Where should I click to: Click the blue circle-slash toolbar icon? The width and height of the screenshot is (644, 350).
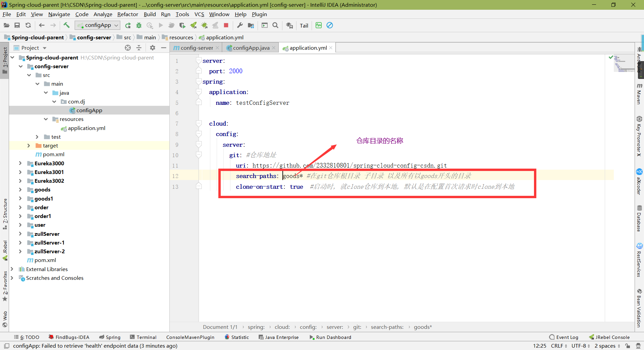pos(330,25)
